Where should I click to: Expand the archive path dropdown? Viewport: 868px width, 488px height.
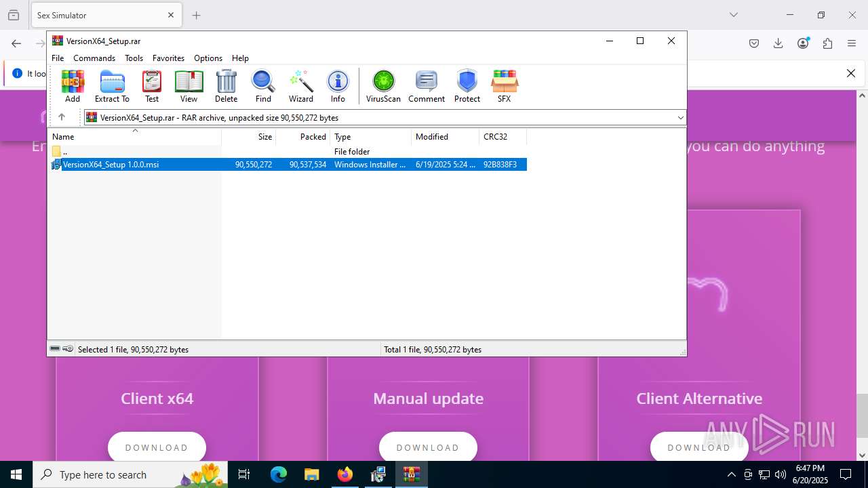tap(680, 118)
